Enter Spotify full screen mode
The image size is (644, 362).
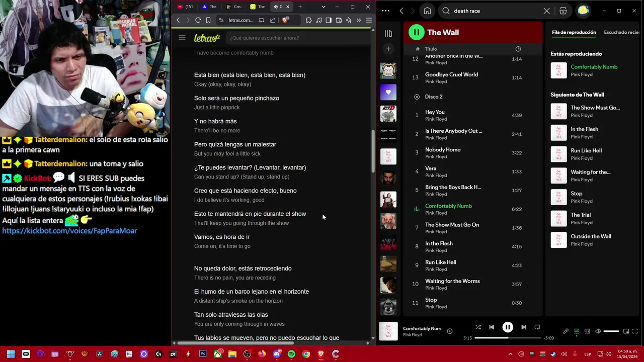click(x=635, y=331)
